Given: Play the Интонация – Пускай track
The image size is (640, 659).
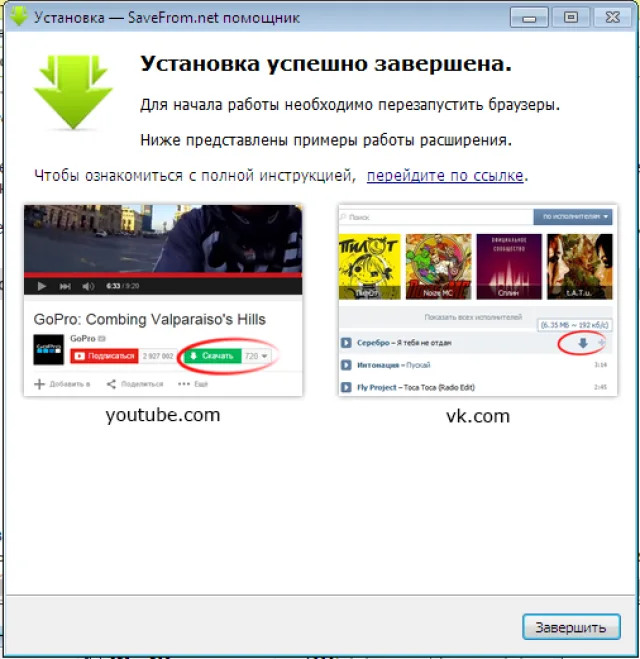Looking at the screenshot, I should click(346, 365).
